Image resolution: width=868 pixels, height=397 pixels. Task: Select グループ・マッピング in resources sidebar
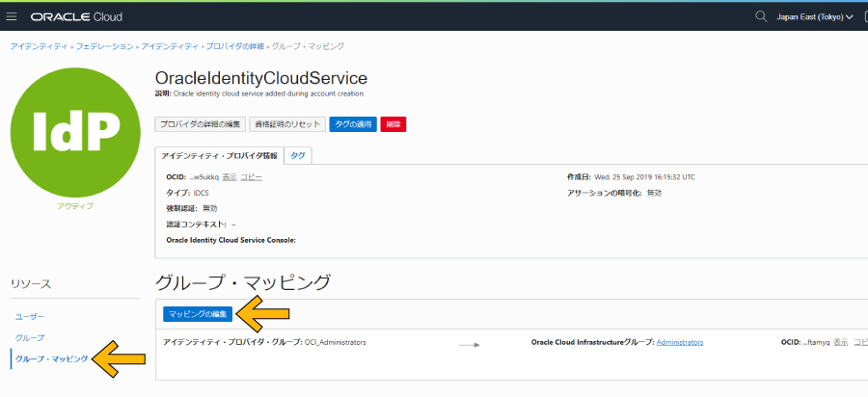click(51, 358)
